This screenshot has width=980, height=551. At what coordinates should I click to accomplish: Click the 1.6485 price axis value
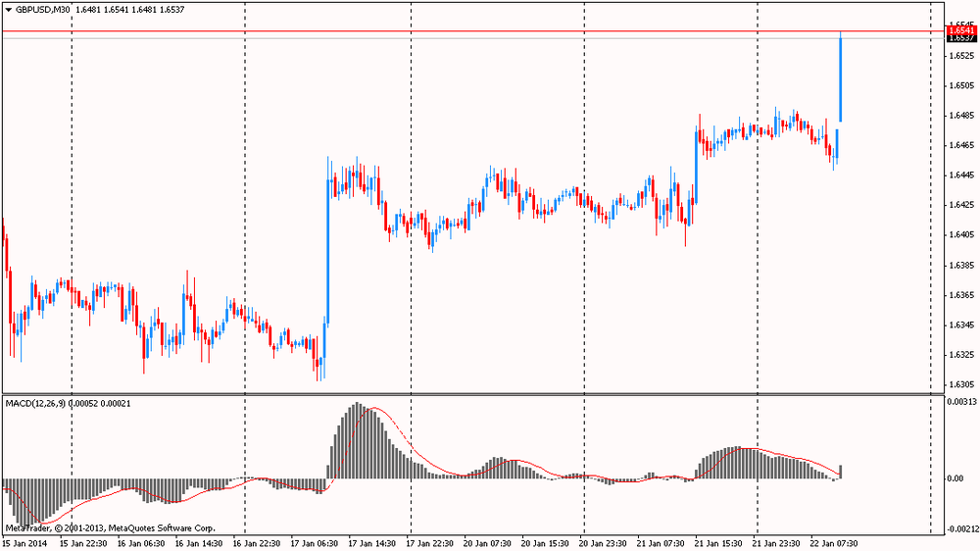(961, 116)
